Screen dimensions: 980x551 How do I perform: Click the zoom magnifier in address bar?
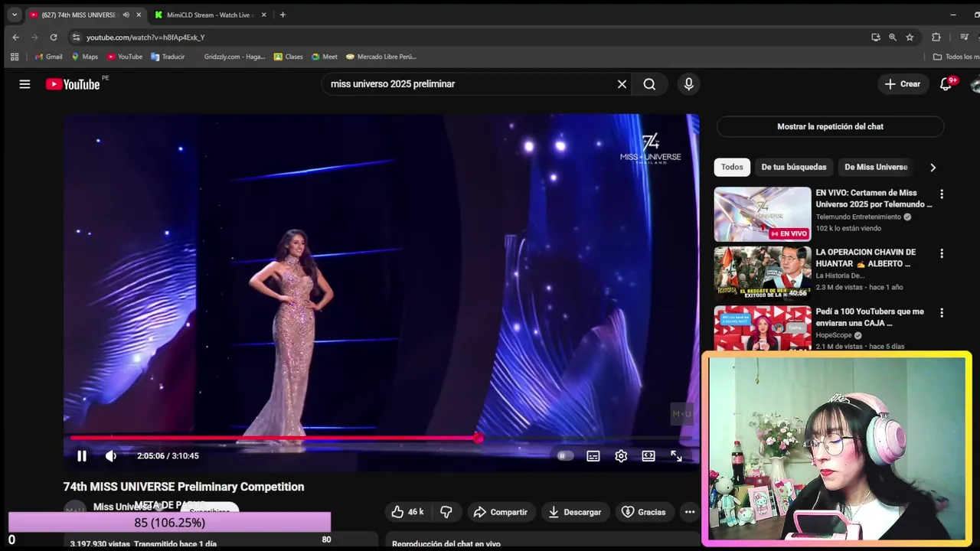(x=892, y=37)
